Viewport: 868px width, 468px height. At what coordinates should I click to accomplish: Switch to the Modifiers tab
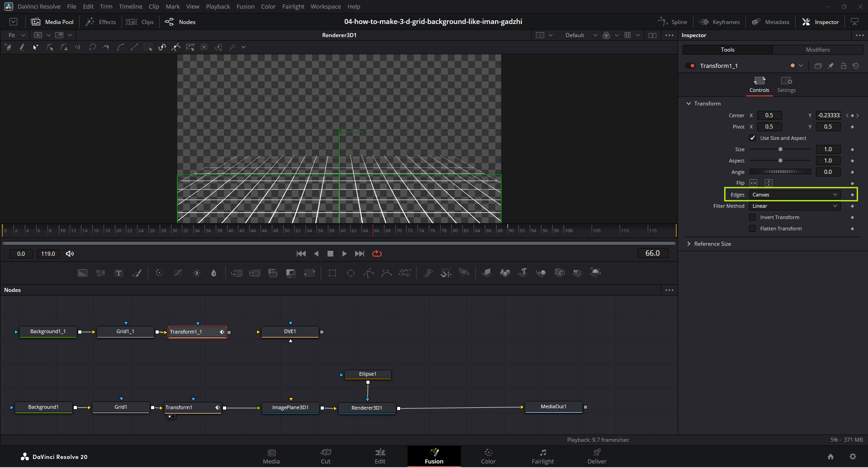817,50
